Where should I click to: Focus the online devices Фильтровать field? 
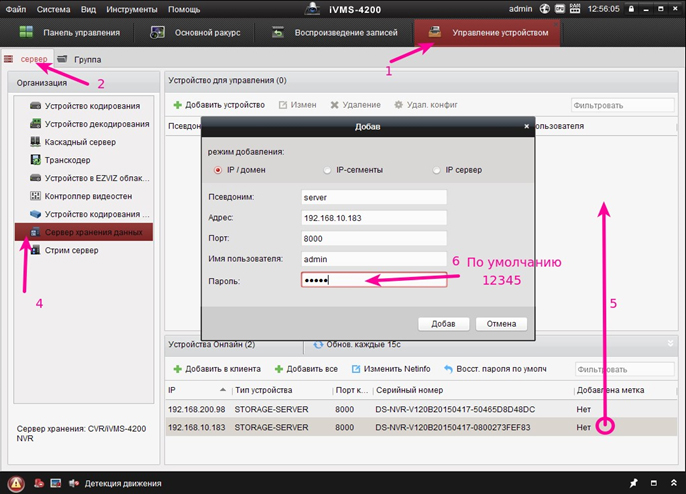[624, 369]
